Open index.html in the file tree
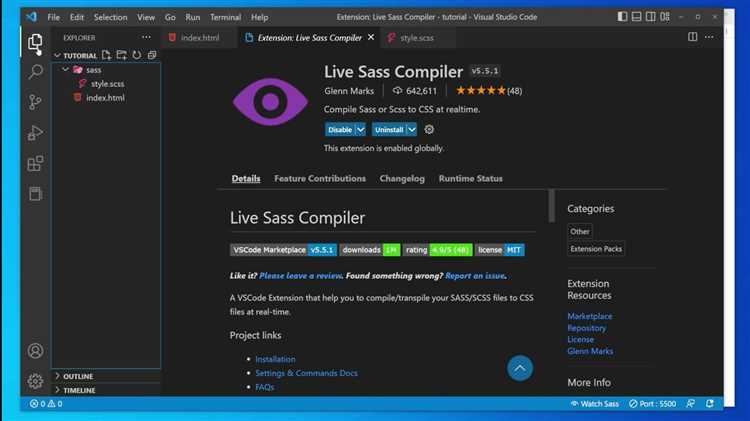The height and width of the screenshot is (421, 750). pos(106,98)
